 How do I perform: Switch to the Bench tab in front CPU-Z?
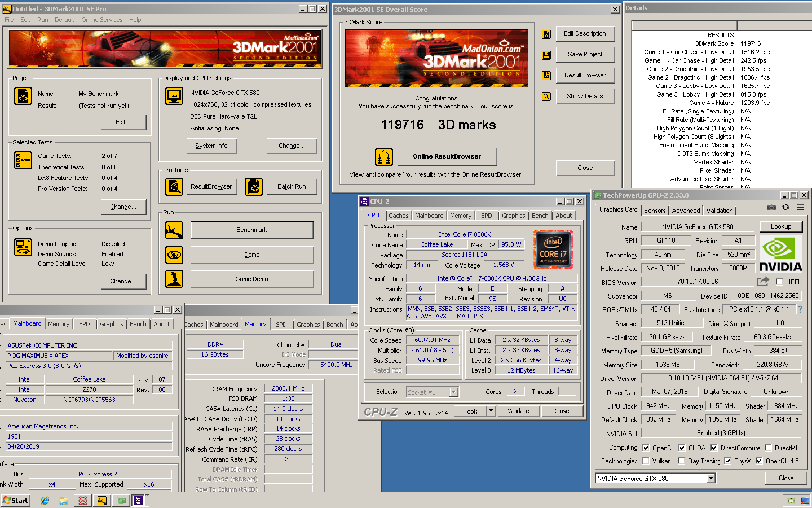(540, 216)
